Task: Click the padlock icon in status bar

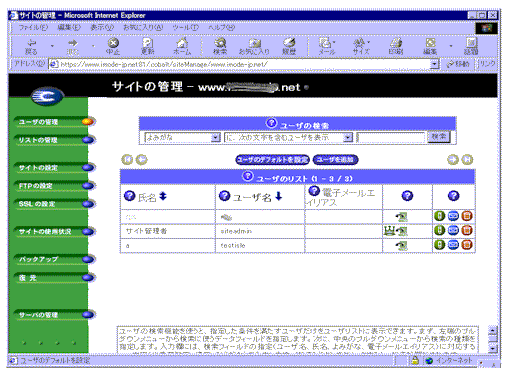Action: click(415, 360)
